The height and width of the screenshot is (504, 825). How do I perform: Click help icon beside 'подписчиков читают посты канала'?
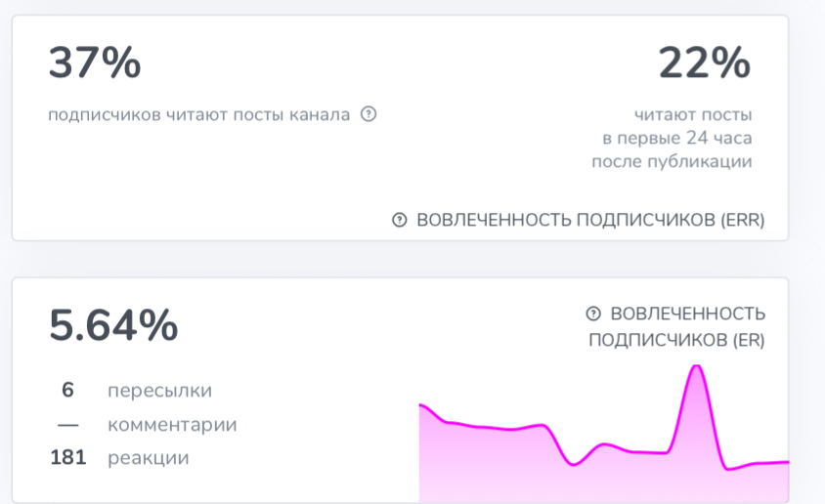point(369,114)
